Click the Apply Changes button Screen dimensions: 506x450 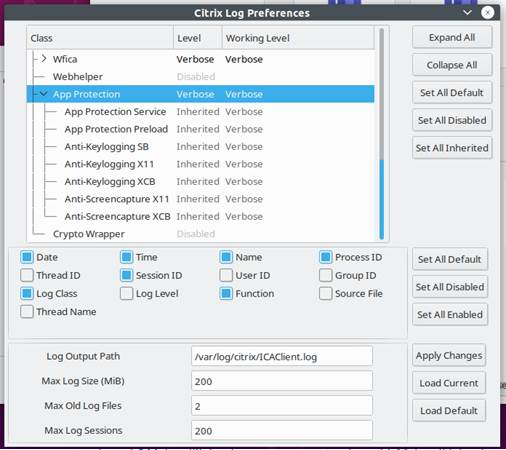point(449,356)
